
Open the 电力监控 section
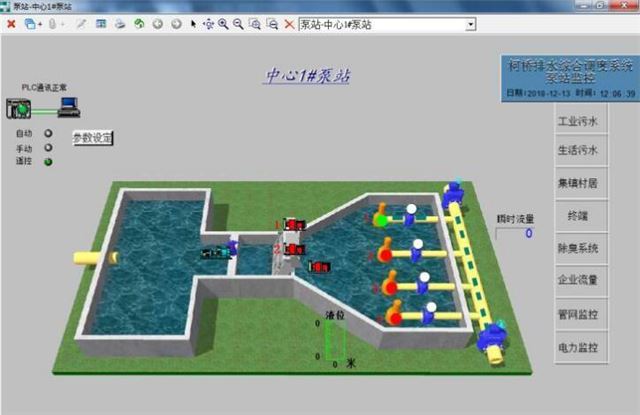[x=581, y=347]
